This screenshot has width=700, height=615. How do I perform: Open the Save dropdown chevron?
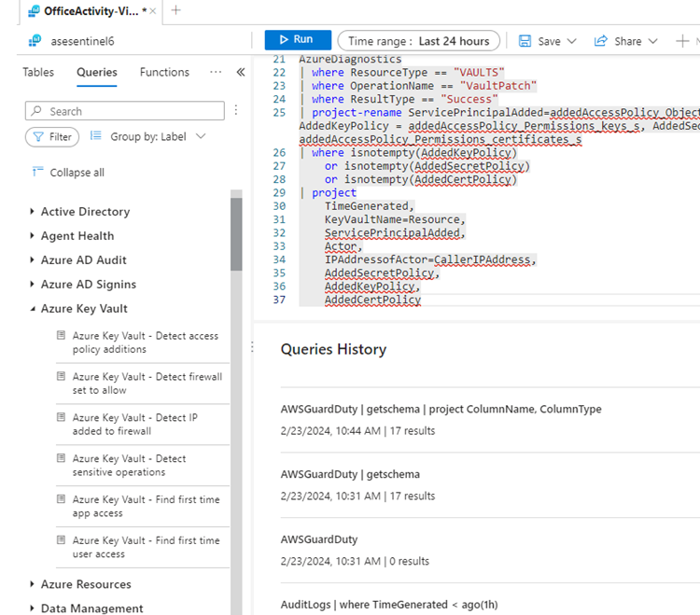(x=571, y=41)
